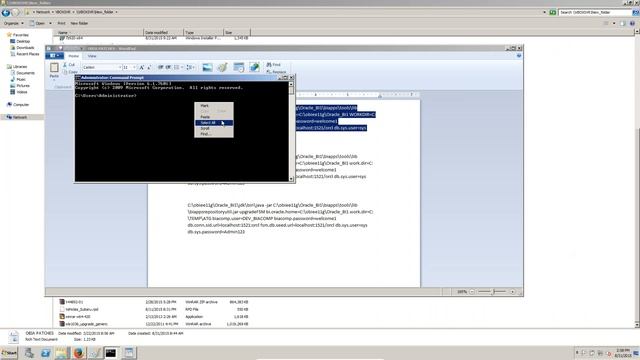Select Pictures in the Explorer sidebar

[x=20, y=86]
